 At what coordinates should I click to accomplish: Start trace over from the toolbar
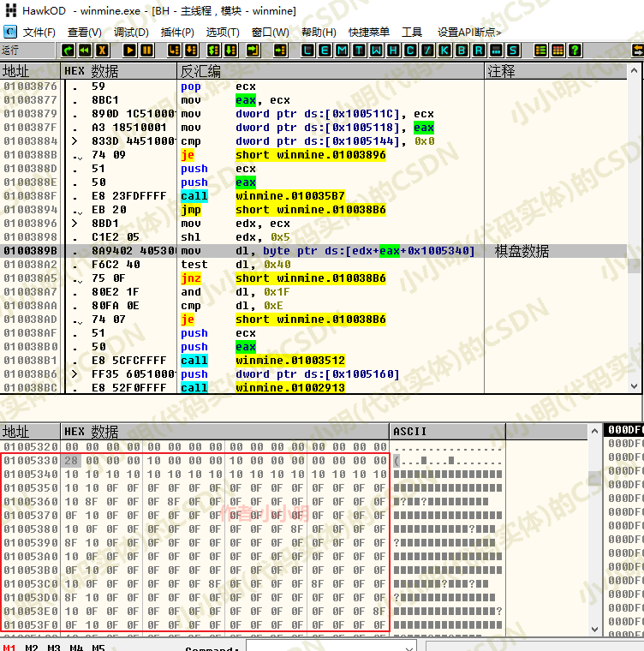pyautogui.click(x=231, y=51)
